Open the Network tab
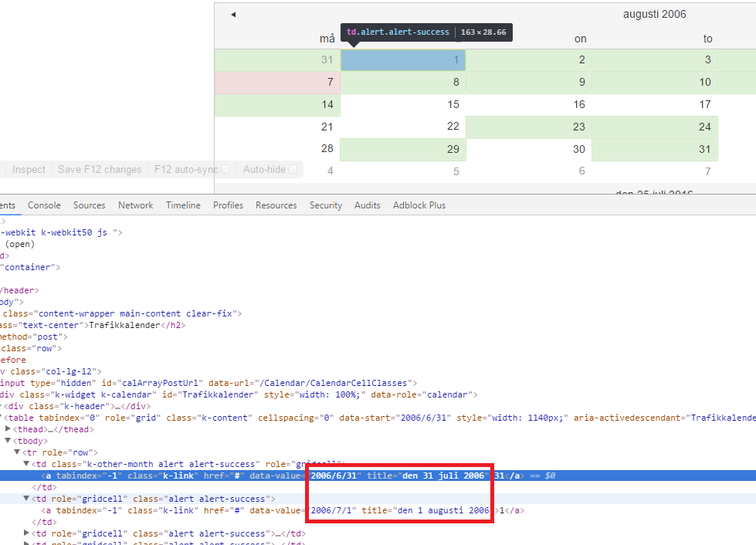This screenshot has width=756, height=545. 135,205
